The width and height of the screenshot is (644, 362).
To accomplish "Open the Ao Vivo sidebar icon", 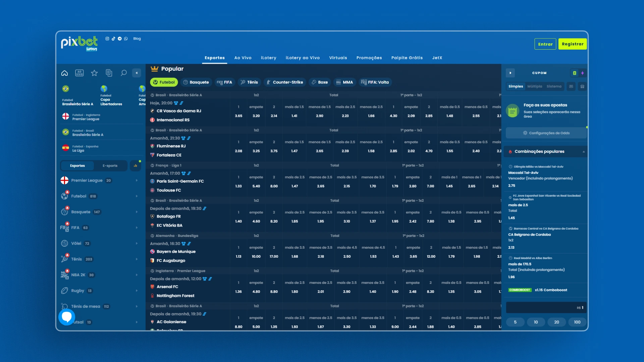I will tap(79, 73).
